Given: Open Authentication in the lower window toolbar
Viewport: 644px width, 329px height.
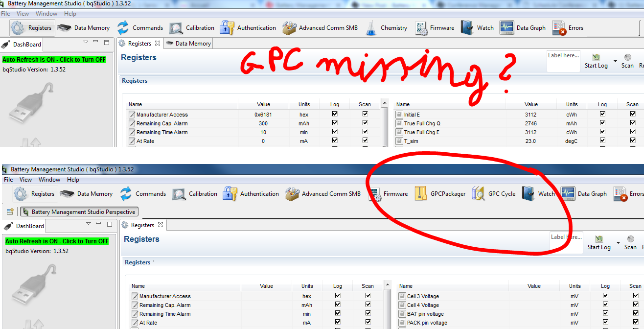Looking at the screenshot, I should 251,194.
